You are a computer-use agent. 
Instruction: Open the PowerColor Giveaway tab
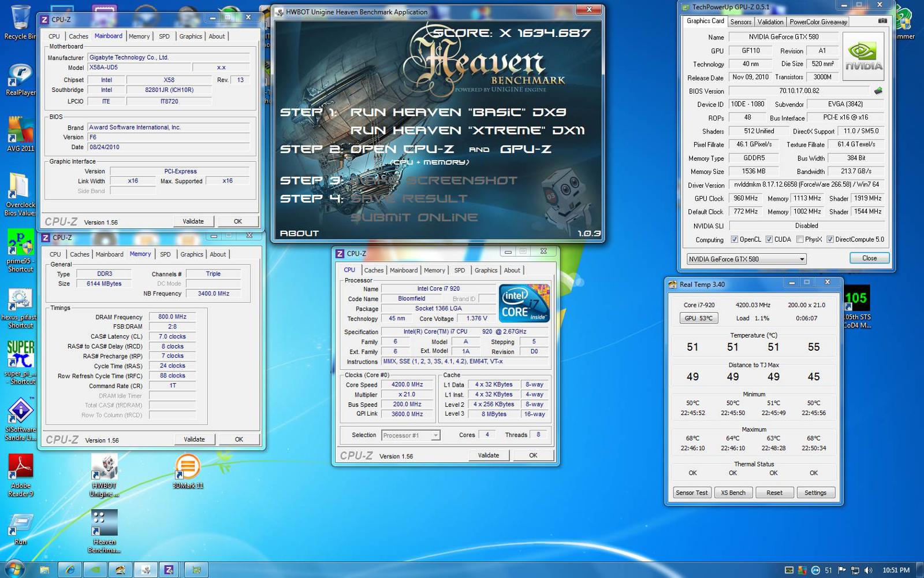(x=818, y=22)
